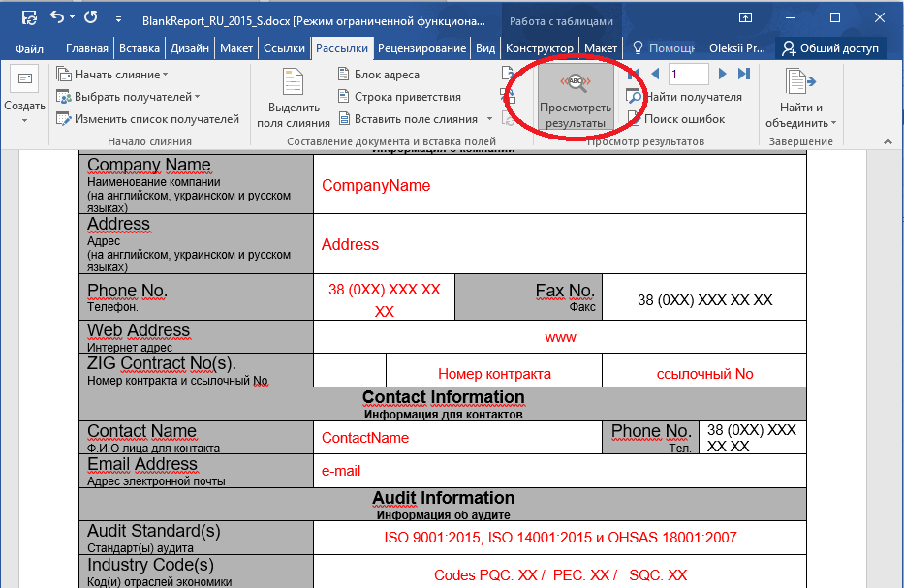Click Найти получателя
Viewport: 904px width, 588px height.
point(684,97)
